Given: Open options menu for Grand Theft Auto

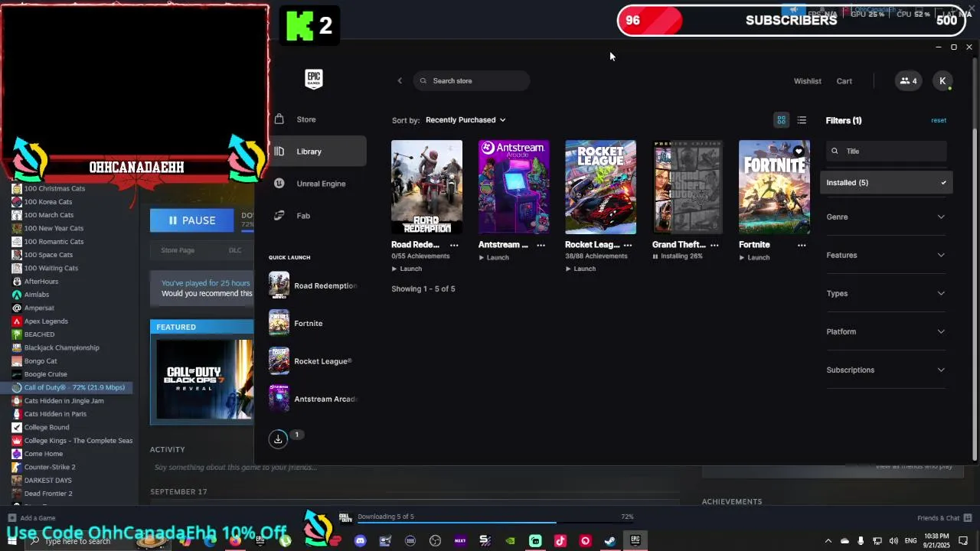Looking at the screenshot, I should [x=714, y=245].
